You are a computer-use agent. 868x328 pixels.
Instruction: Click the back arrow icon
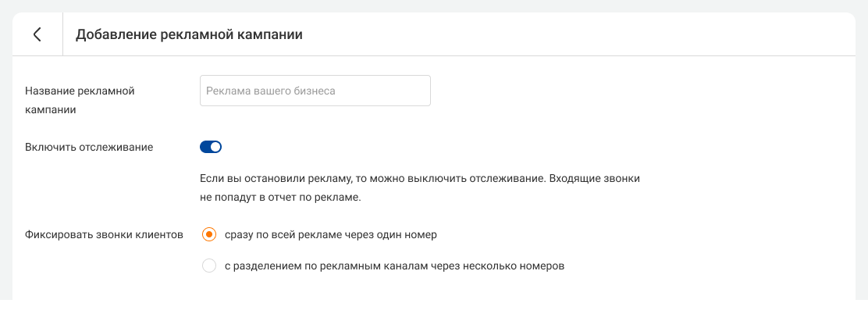point(37,34)
